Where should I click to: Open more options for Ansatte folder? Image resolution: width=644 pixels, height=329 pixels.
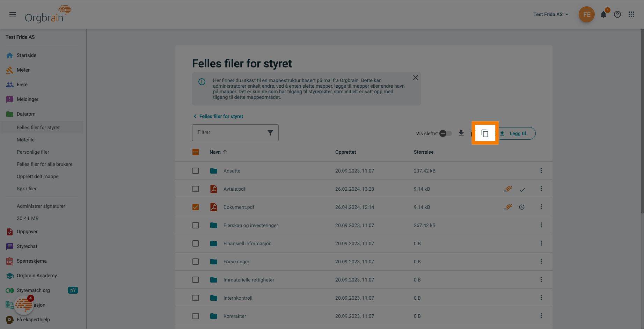pos(541,170)
